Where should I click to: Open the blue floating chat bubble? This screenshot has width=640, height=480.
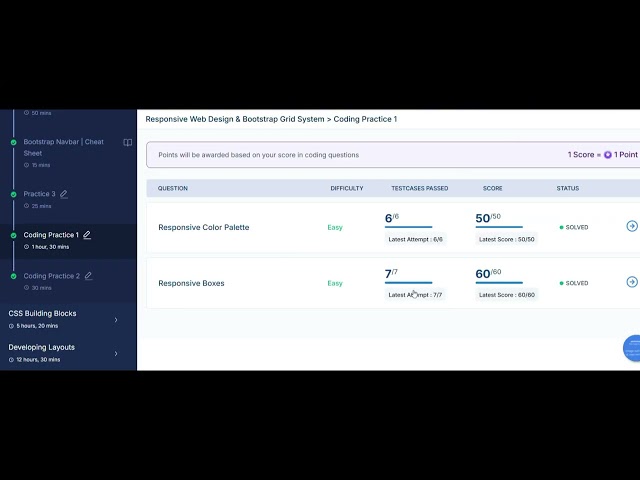(632, 348)
